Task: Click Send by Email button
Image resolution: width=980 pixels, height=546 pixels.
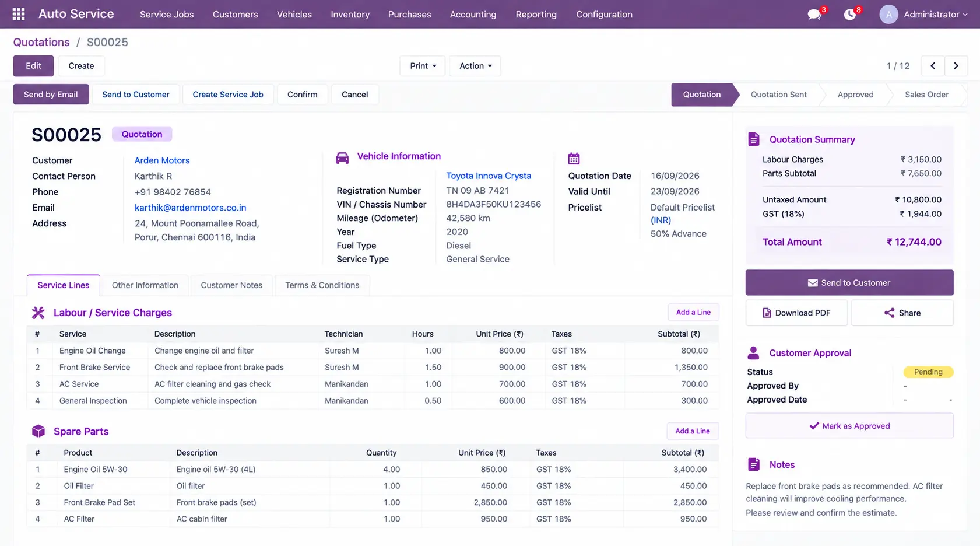Action: coord(51,94)
